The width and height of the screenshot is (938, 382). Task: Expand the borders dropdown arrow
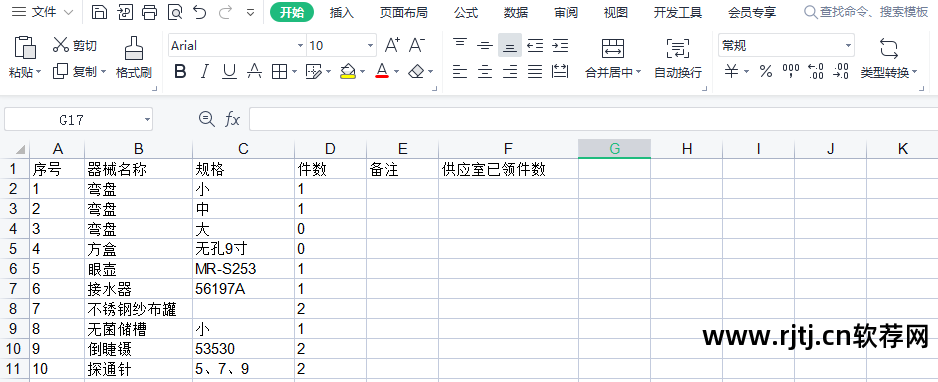(x=294, y=72)
